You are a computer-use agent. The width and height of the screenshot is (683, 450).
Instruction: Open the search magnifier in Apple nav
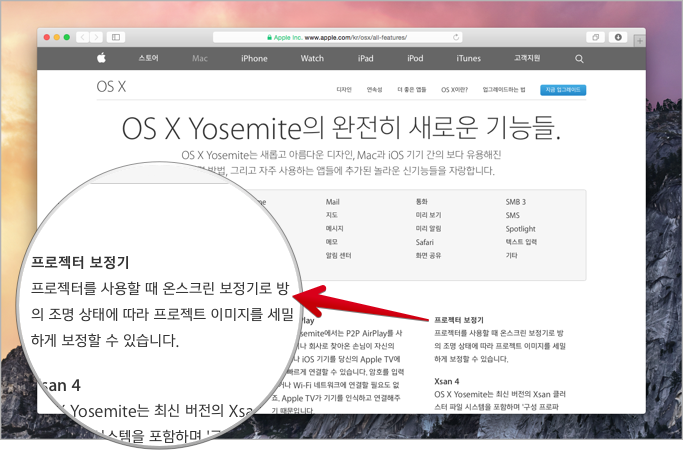pyautogui.click(x=579, y=59)
